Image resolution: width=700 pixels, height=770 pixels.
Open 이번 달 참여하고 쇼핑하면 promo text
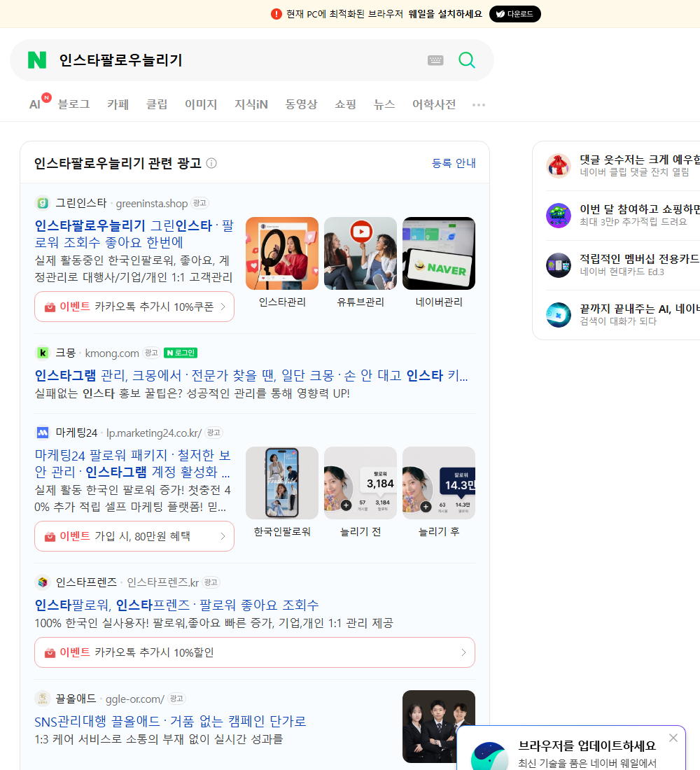[640, 209]
